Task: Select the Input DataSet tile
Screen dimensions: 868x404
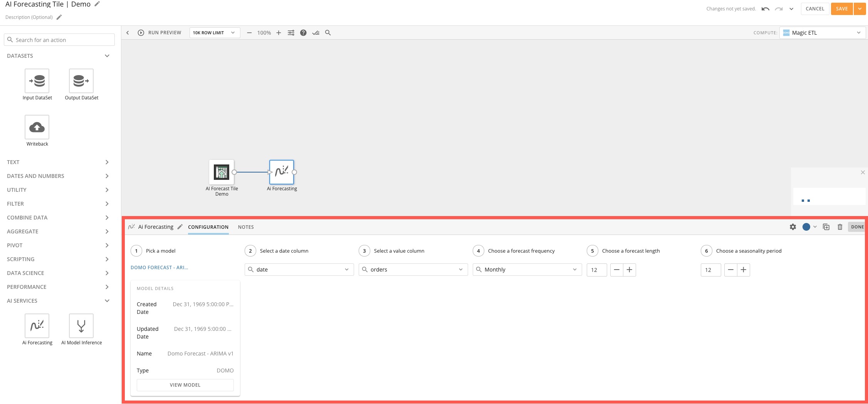Action: (37, 81)
